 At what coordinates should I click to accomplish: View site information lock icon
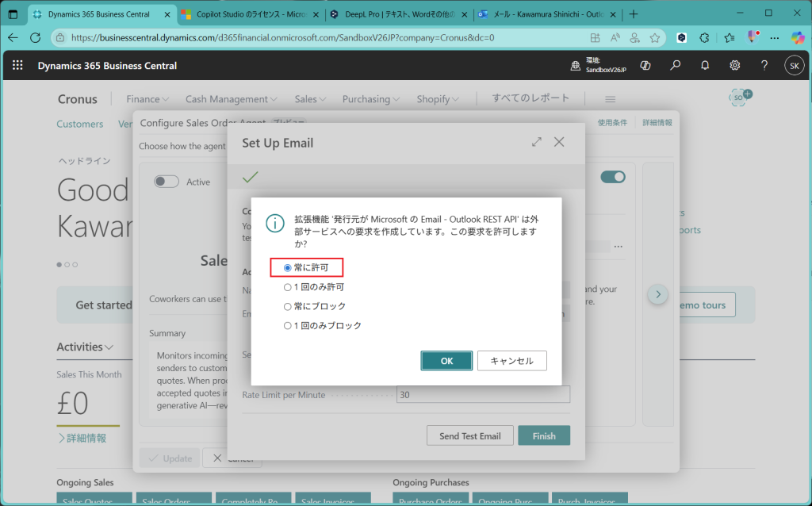[x=60, y=37]
